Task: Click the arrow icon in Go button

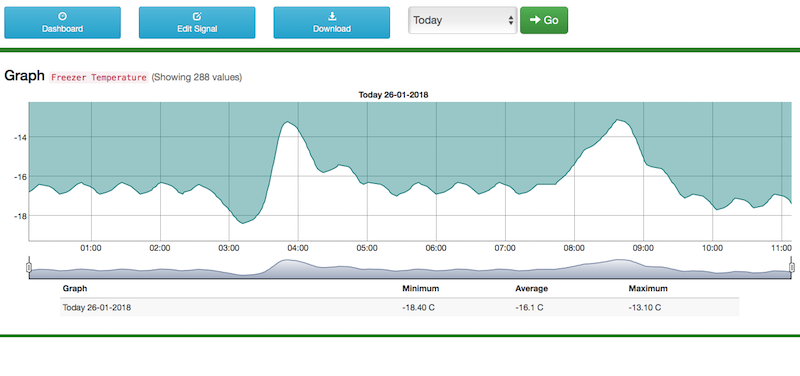Action: (535, 20)
